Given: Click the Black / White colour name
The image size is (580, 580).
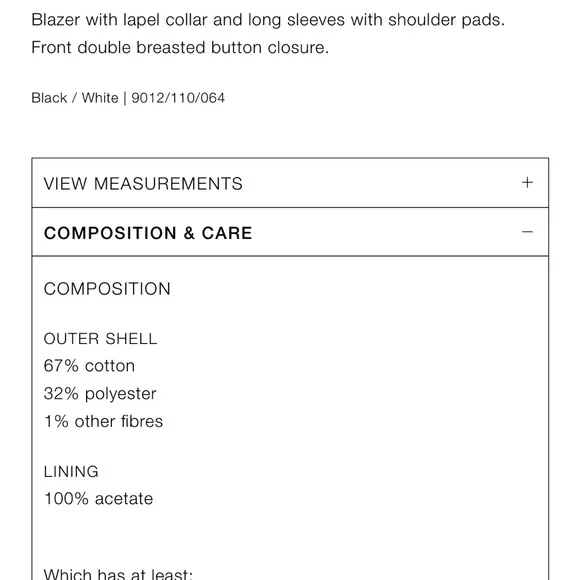Looking at the screenshot, I should click(x=75, y=98).
